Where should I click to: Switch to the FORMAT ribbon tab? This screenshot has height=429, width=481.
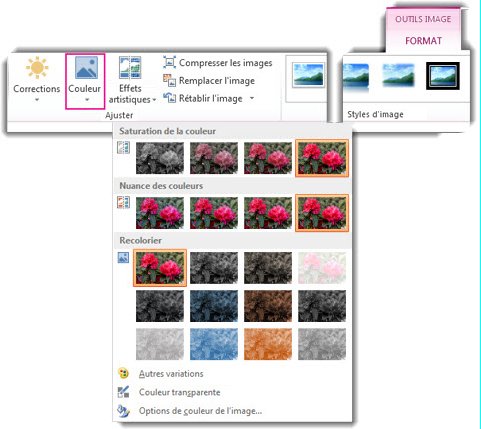click(423, 41)
